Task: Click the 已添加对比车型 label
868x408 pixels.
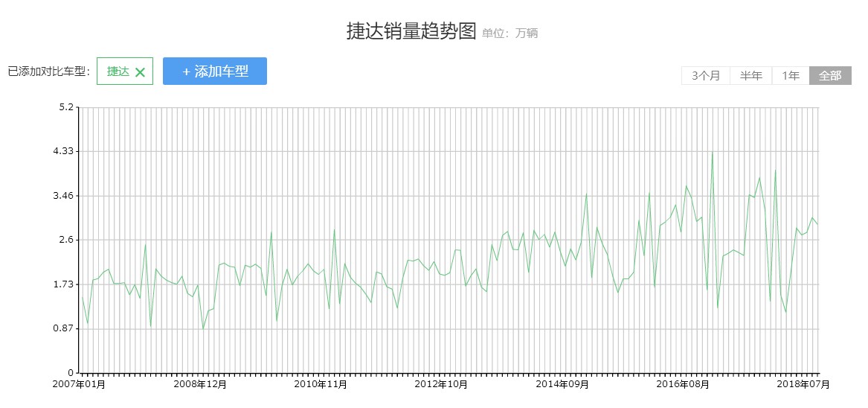Action: (x=49, y=71)
